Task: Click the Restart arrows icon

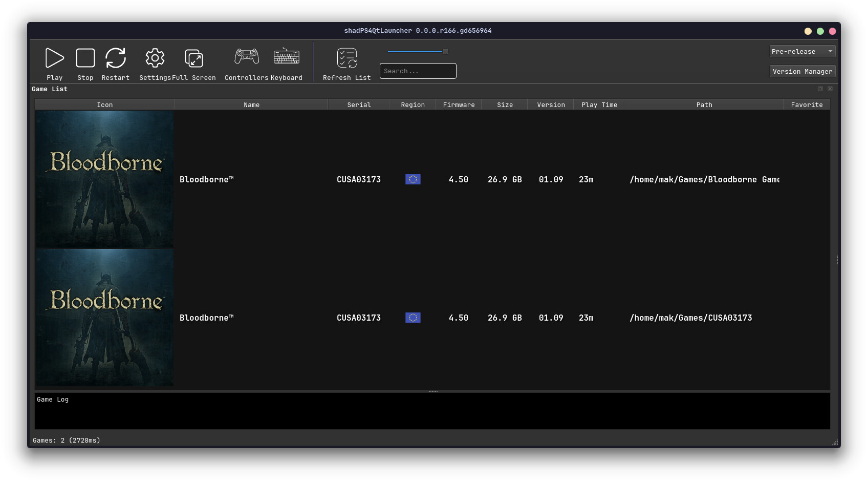Action: [x=116, y=58]
